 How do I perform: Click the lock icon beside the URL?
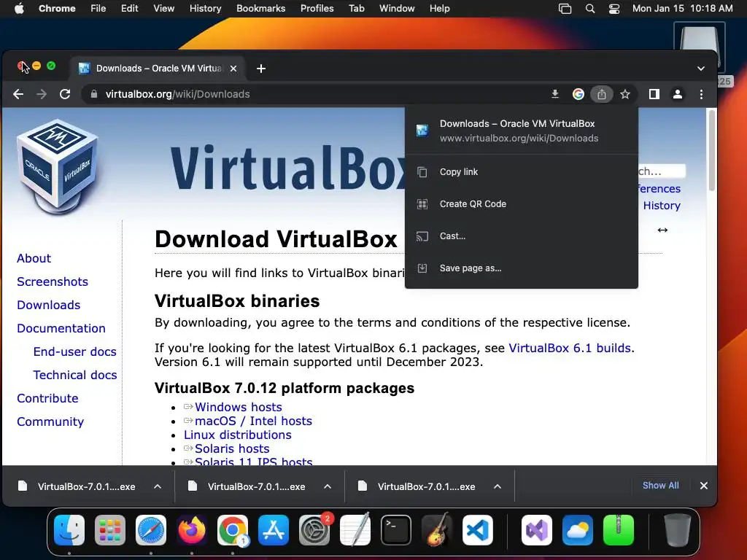coord(94,94)
